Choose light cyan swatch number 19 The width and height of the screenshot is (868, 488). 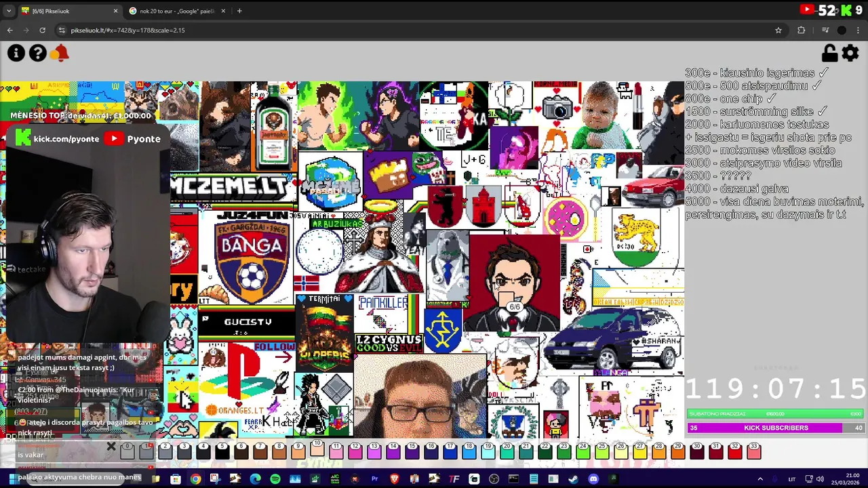(488, 451)
